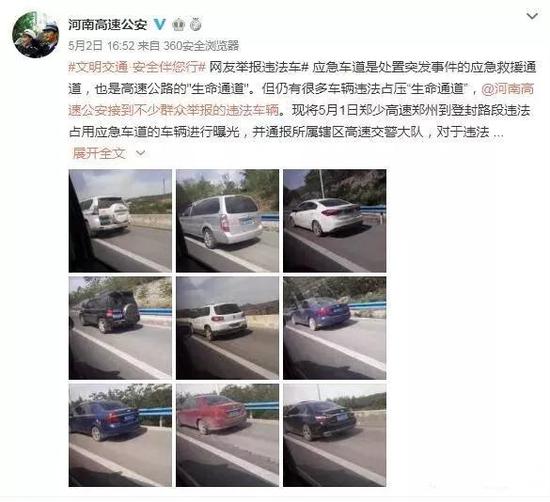
Task: Open the 5月2日 16:52 timestamp
Action: tap(101, 46)
